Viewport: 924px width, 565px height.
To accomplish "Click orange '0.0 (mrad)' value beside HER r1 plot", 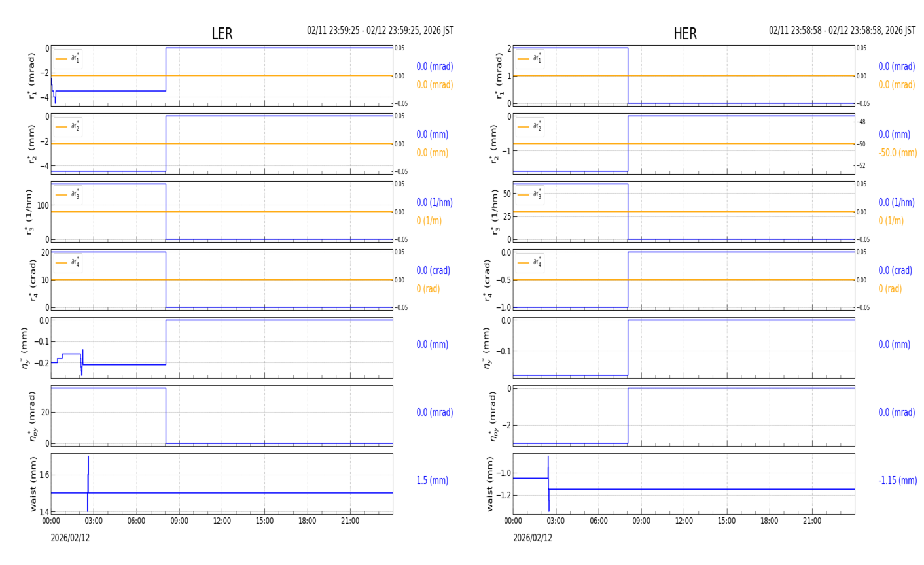I will [x=897, y=85].
